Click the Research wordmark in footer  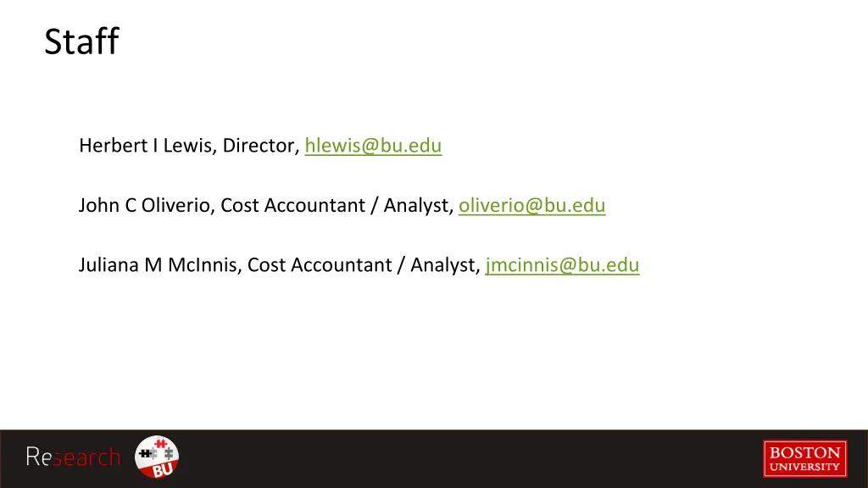click(73, 457)
